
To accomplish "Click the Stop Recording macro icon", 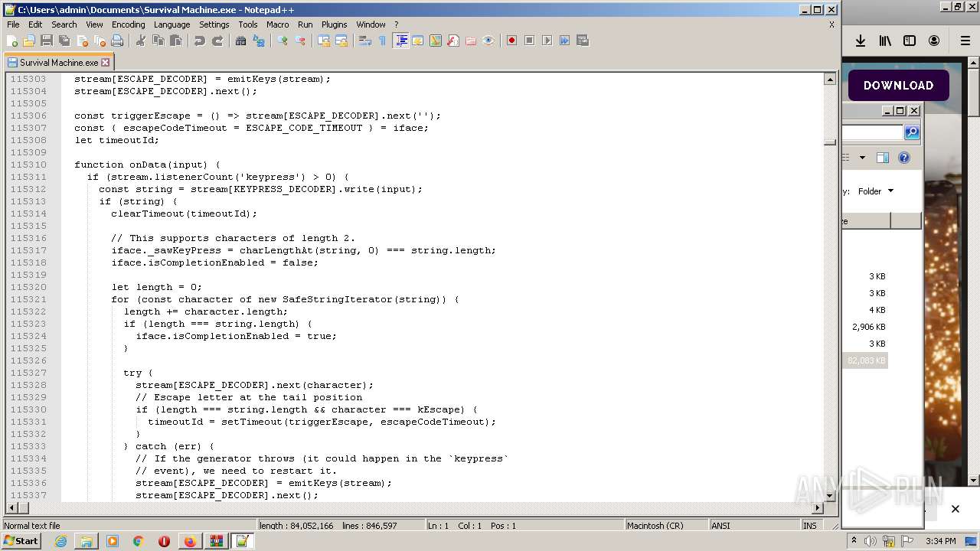I will [529, 41].
